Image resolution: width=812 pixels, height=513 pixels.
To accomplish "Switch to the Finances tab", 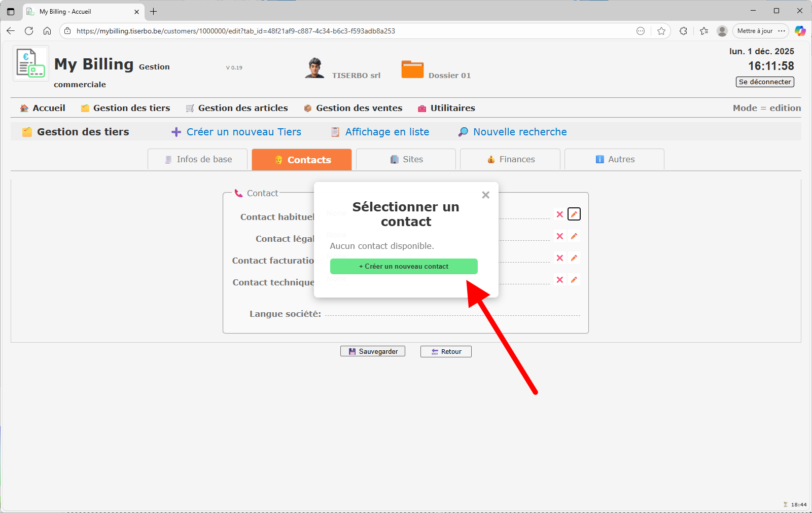I will [x=510, y=159].
